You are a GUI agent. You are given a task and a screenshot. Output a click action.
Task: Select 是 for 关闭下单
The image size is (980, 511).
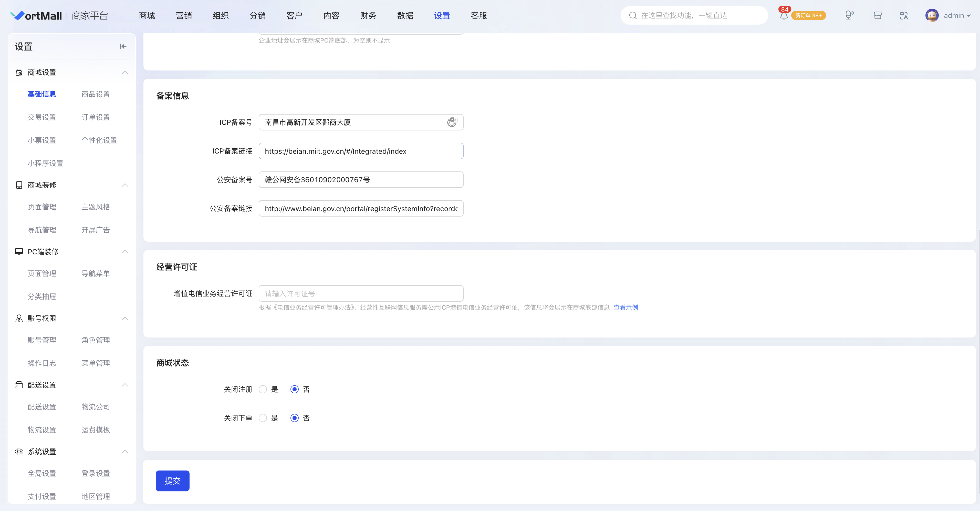pos(263,418)
